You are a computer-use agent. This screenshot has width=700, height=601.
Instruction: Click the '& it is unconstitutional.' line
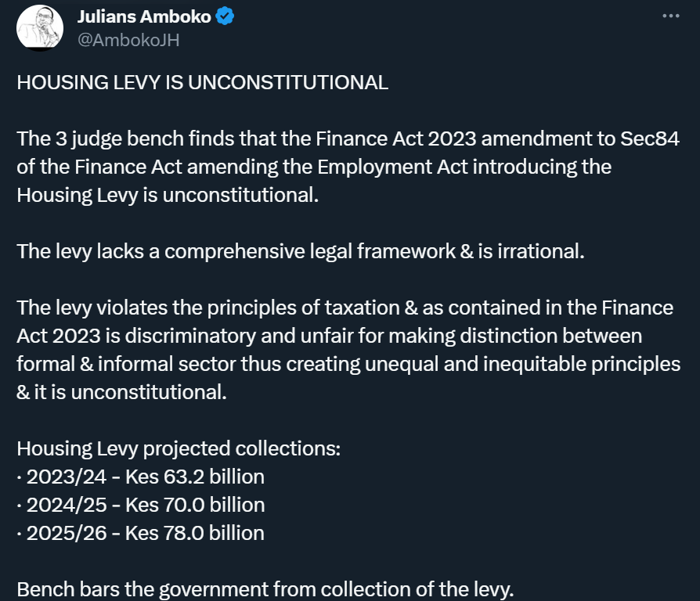[121, 392]
